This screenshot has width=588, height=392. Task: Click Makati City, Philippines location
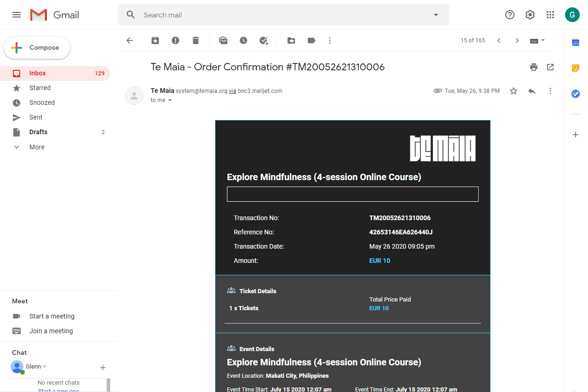tap(297, 376)
